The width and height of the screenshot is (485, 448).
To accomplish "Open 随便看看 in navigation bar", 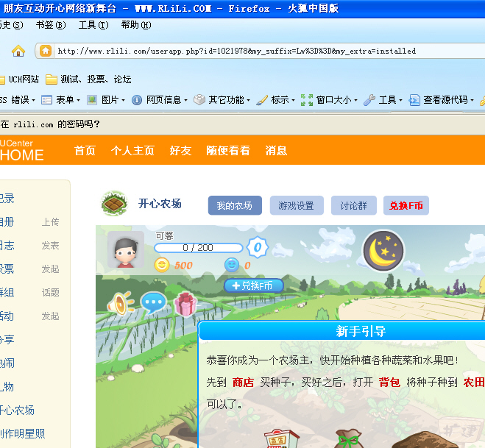I will [228, 151].
